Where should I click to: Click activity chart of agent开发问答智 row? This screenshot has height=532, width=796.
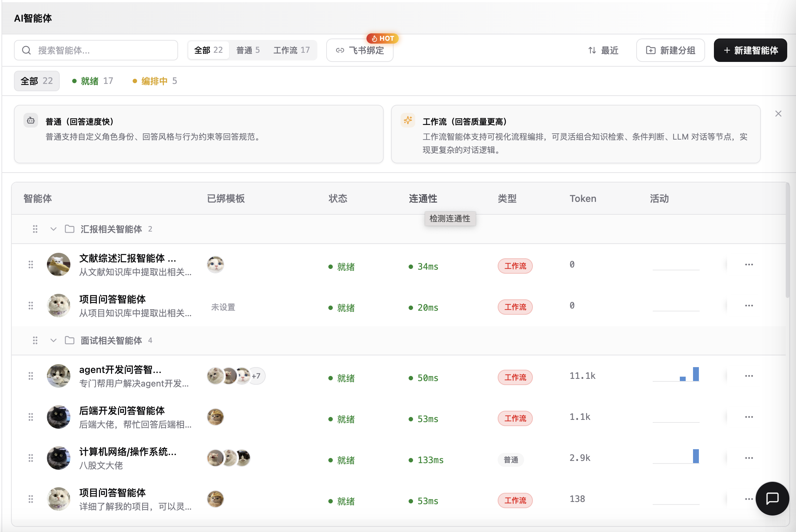(x=676, y=374)
